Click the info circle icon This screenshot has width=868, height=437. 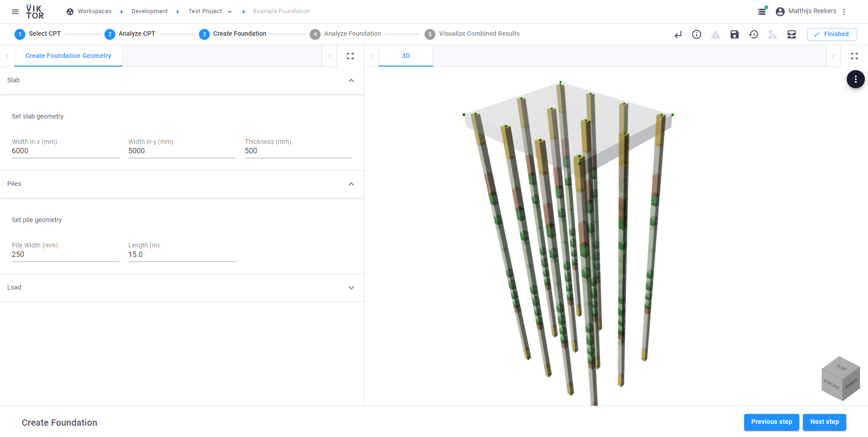tap(697, 34)
